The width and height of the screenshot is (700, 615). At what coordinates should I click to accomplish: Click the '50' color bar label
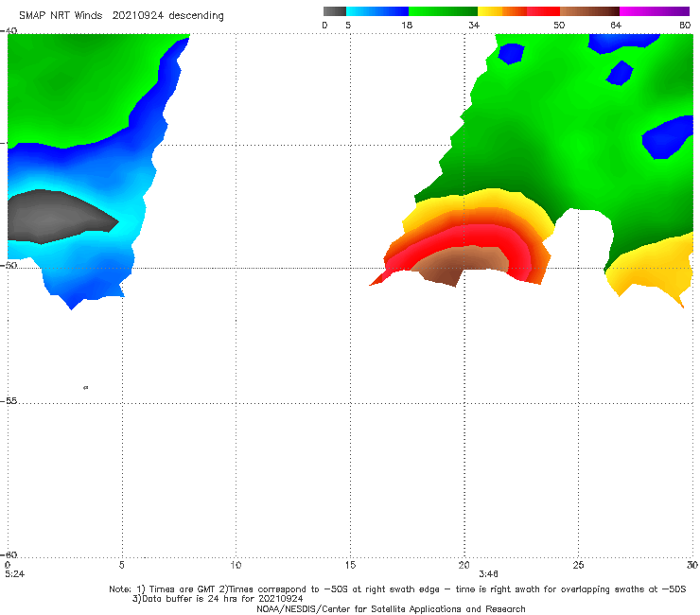(x=559, y=25)
